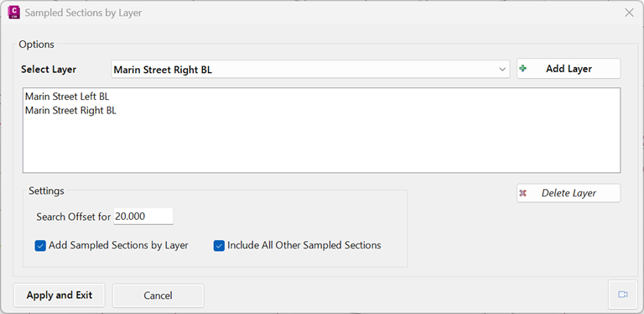This screenshot has width=644, height=314.
Task: Toggle Add Sampled Sections by Layer checkbox
Action: pos(40,246)
